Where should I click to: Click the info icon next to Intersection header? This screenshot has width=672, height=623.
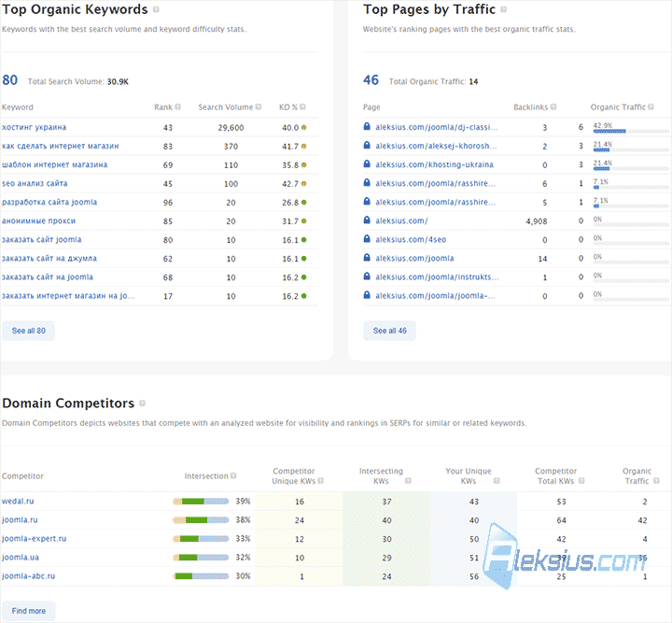click(x=233, y=475)
